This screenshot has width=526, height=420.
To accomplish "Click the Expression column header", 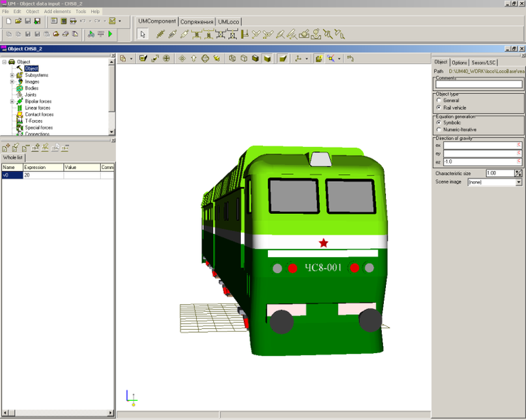I will (x=43, y=167).
